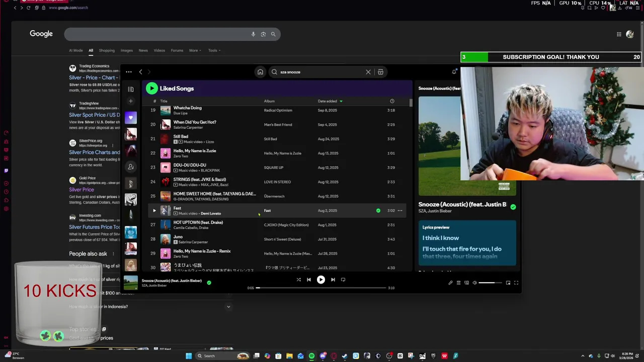Screen dimensions: 644x362
Task: Clear the 'sza snooze' search text
Action: tap(368, 72)
